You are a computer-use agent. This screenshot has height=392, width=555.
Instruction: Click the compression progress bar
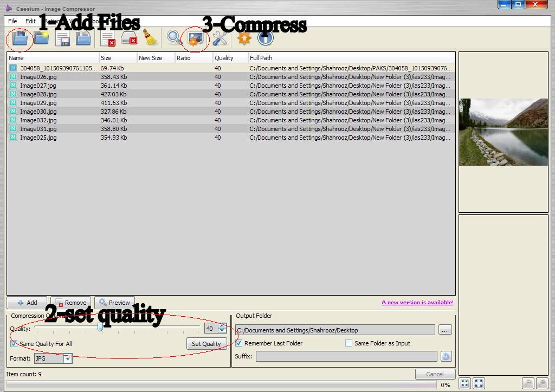222,385
